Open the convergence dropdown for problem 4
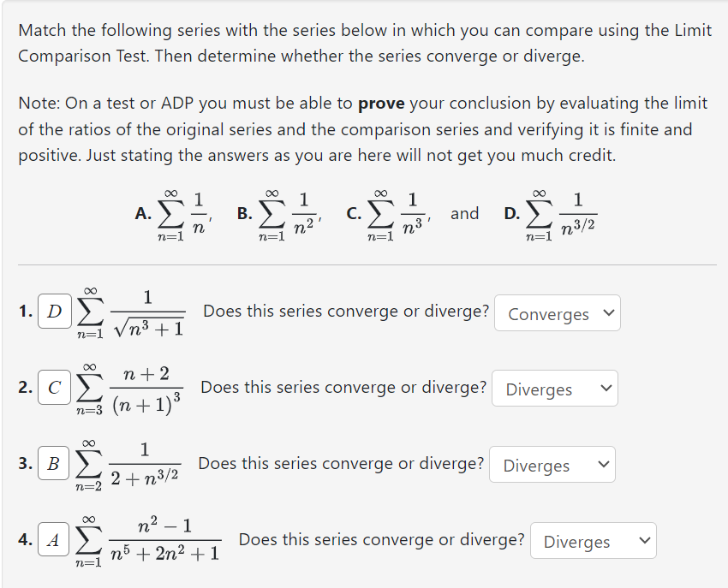The width and height of the screenshot is (728, 588). 593,540
